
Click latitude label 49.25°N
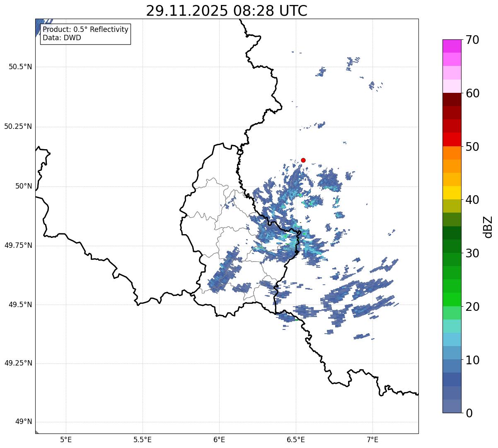(x=18, y=363)
